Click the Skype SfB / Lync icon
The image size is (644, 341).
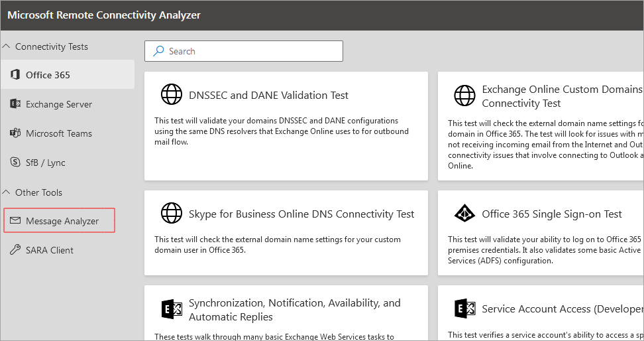[x=15, y=163]
